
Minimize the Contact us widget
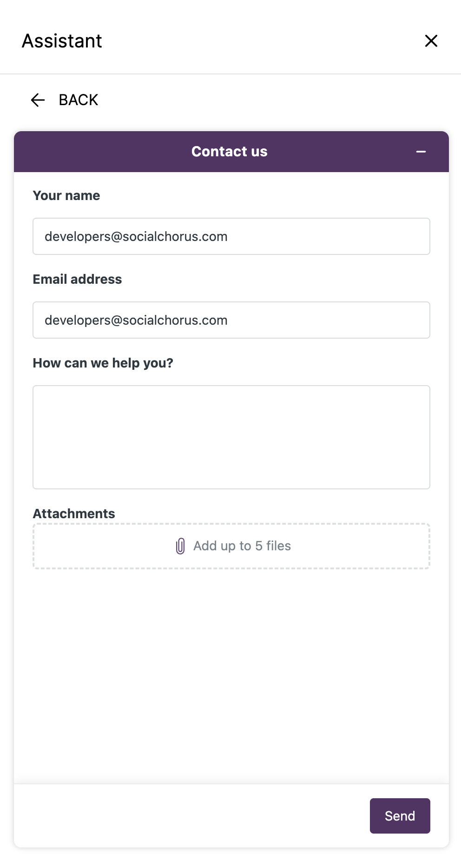421,152
